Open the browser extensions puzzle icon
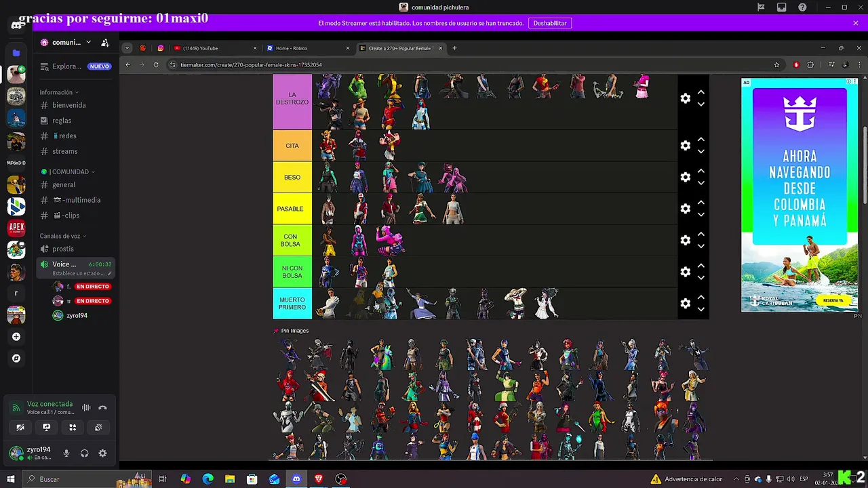868x488 pixels. [x=810, y=65]
